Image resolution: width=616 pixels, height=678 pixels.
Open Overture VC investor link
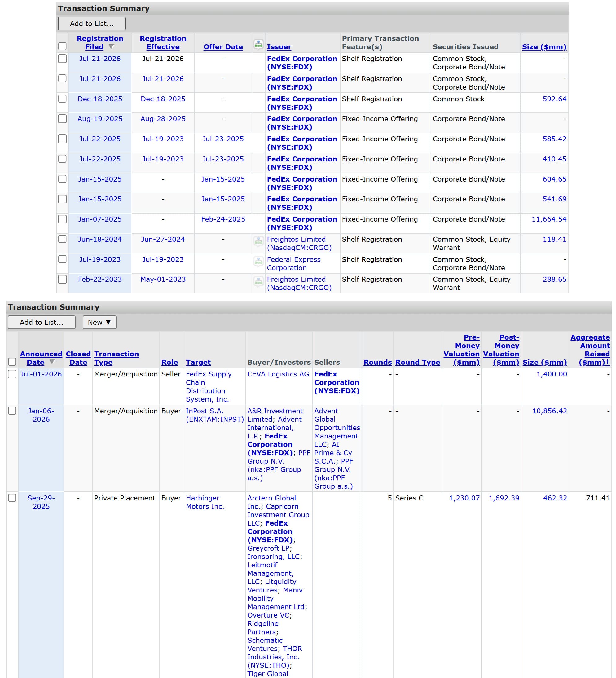[x=268, y=615]
